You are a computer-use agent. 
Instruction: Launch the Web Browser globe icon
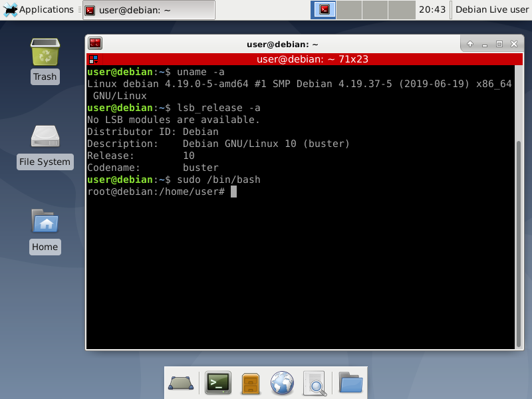[282, 384]
